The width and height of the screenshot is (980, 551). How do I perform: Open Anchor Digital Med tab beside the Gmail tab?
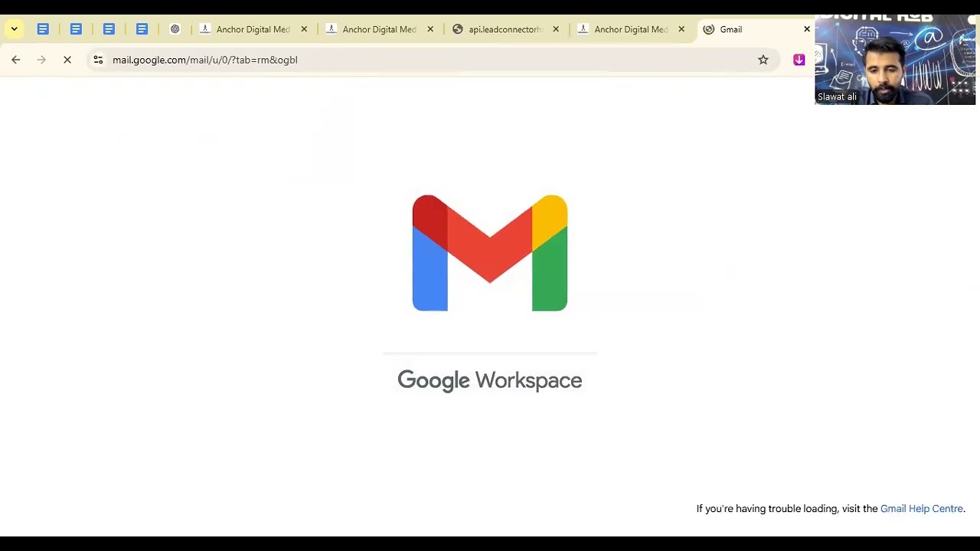[x=631, y=29]
